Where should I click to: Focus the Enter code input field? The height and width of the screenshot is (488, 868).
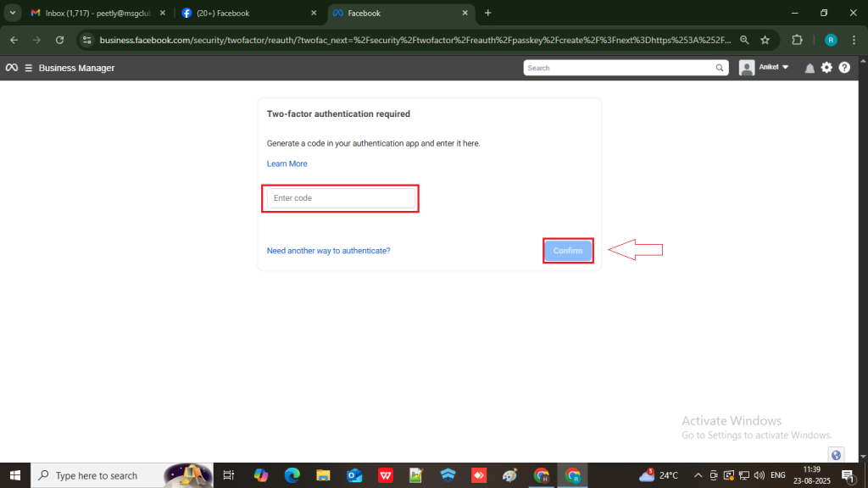click(x=341, y=197)
